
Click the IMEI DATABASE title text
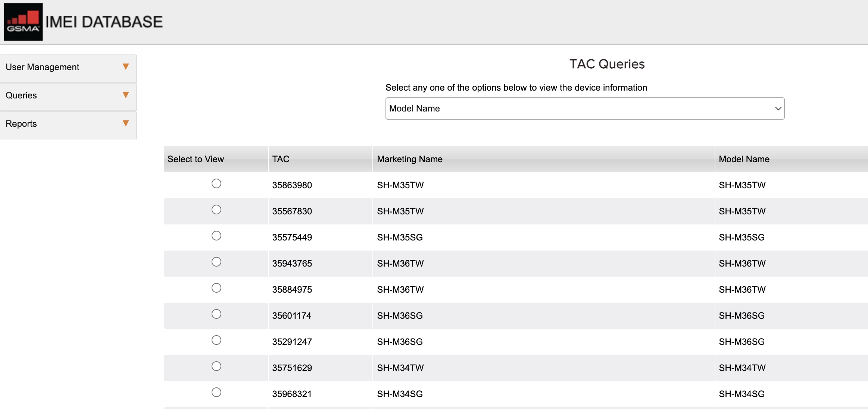pos(104,22)
